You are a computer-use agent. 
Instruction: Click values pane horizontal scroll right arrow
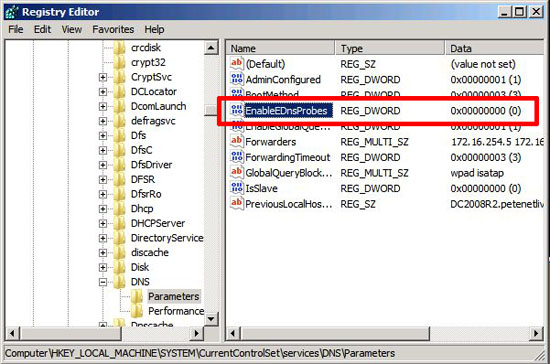coord(536,333)
